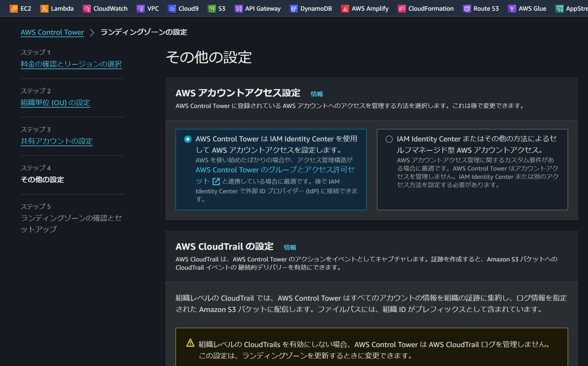Click the Route 53 service icon

[x=467, y=9]
